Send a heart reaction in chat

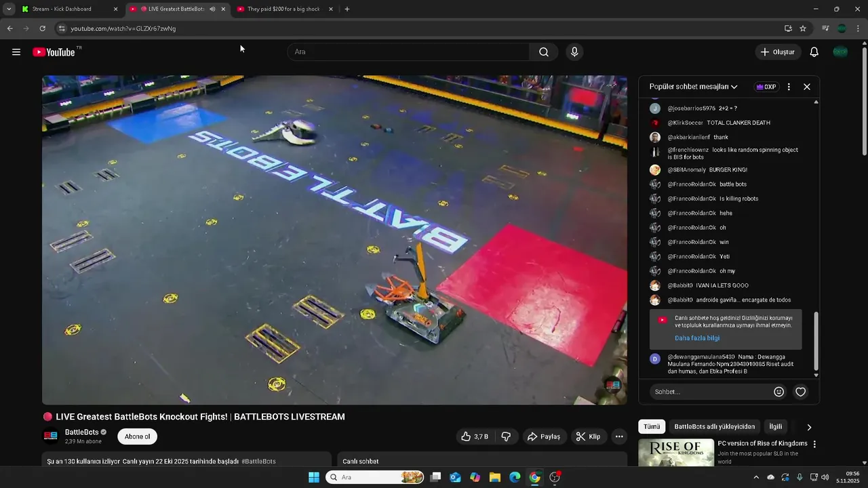[801, 392]
